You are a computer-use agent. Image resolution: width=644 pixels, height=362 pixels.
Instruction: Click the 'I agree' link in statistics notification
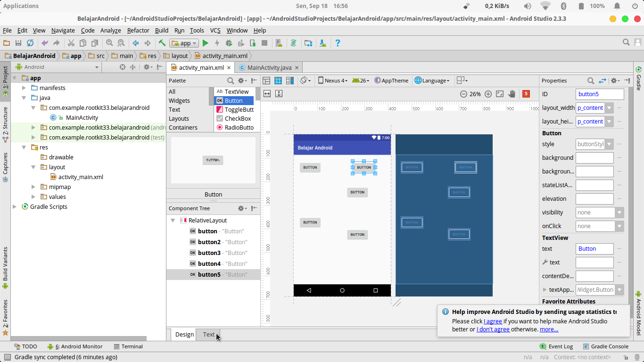point(493,321)
